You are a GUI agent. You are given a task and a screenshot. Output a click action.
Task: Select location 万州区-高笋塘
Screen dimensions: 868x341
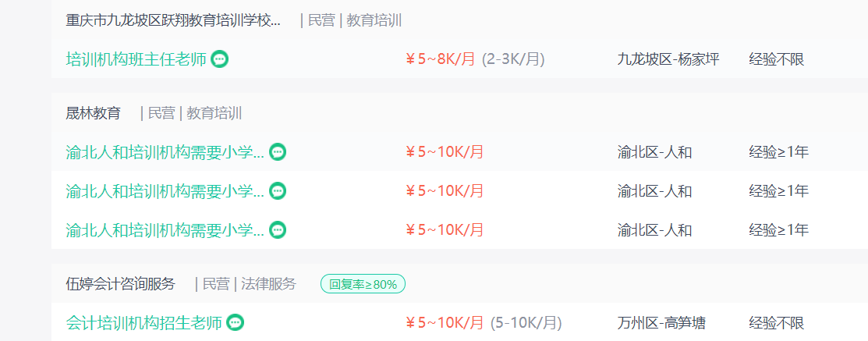coord(661,322)
